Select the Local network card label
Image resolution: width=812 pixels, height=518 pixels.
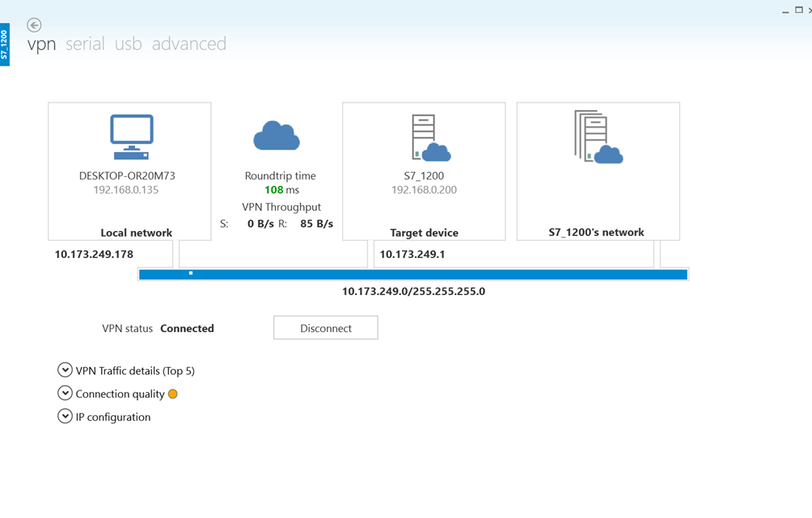point(136,233)
